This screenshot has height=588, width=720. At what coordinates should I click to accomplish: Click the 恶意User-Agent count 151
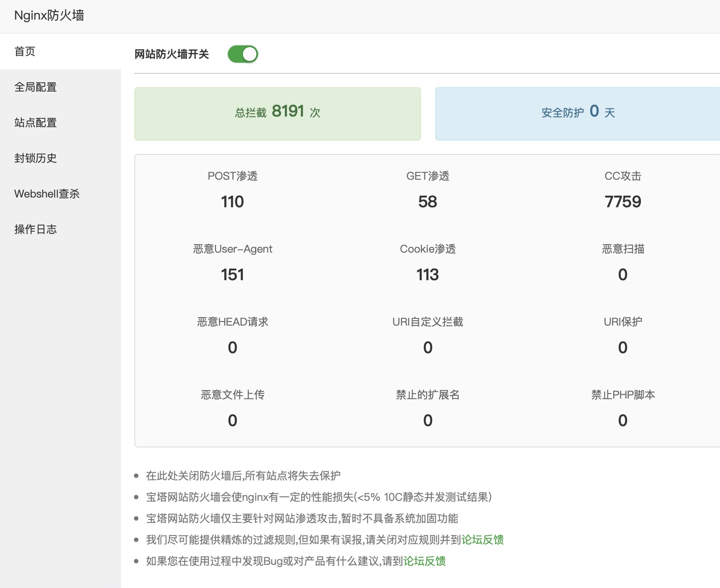pos(232,275)
